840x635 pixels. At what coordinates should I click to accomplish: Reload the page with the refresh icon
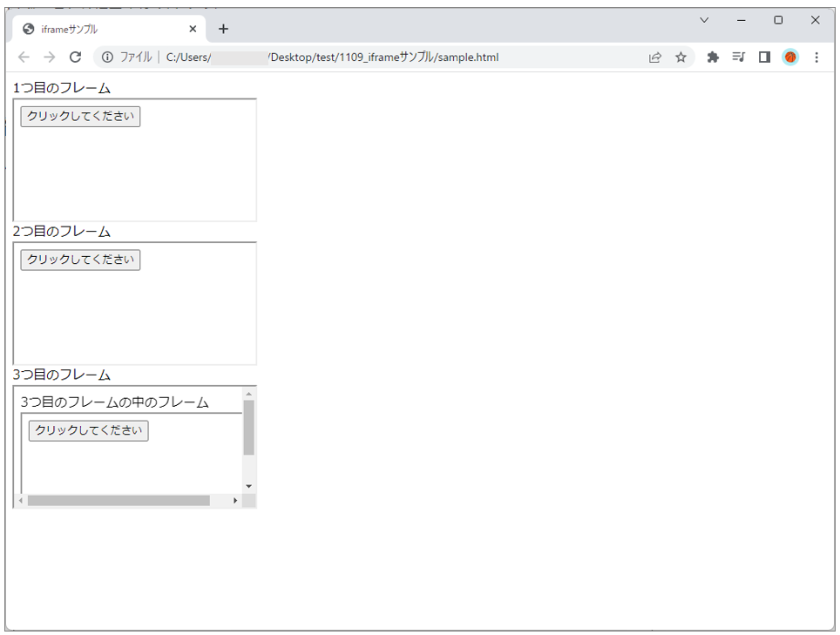75,57
